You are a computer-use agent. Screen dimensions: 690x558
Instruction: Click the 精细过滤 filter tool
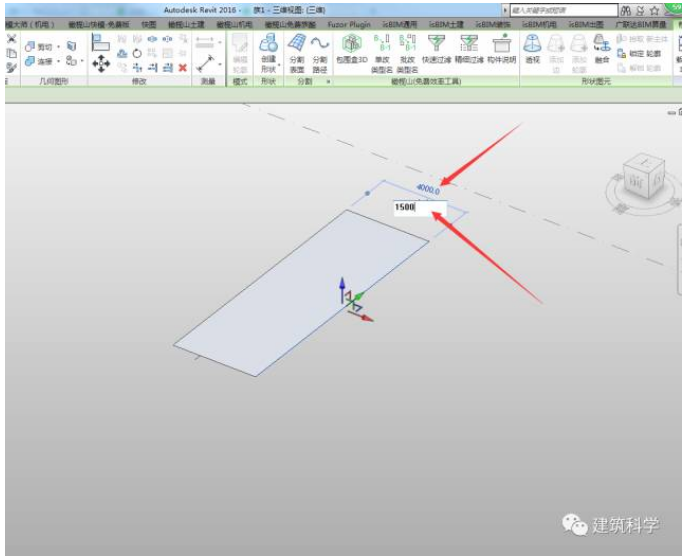point(469,49)
